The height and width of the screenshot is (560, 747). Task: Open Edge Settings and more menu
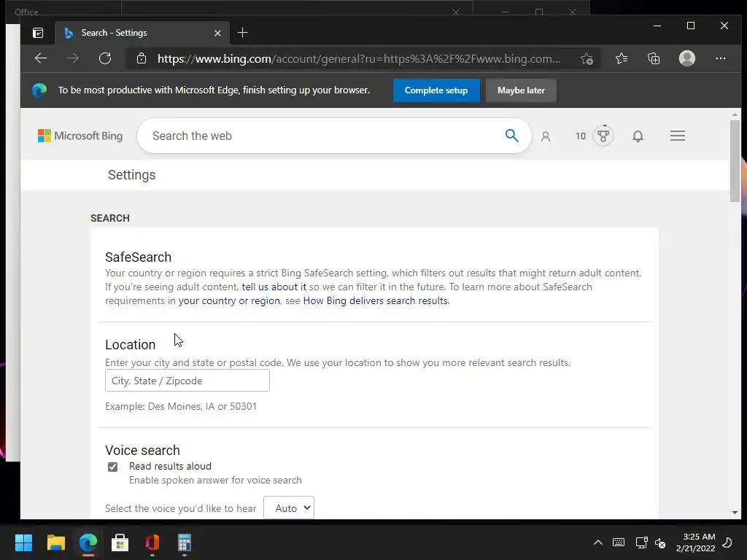(x=720, y=58)
